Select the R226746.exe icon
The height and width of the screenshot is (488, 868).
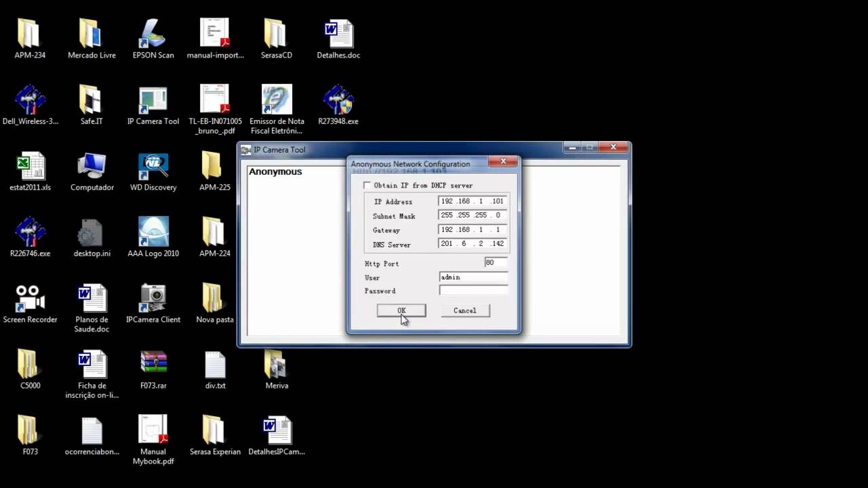tap(30, 232)
